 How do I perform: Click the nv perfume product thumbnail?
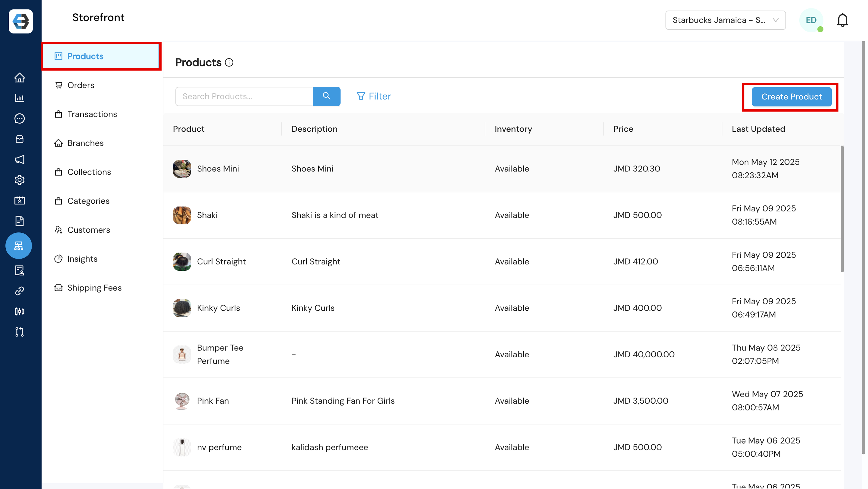point(182,448)
